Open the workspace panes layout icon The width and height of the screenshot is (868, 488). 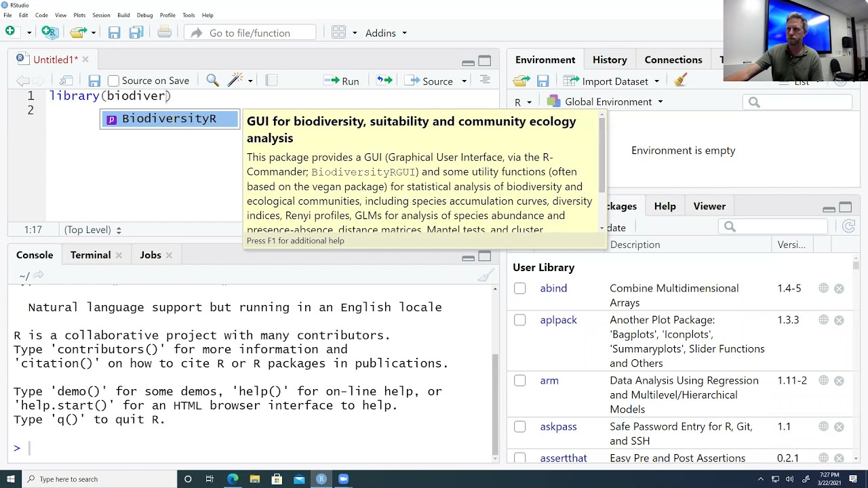pyautogui.click(x=340, y=33)
